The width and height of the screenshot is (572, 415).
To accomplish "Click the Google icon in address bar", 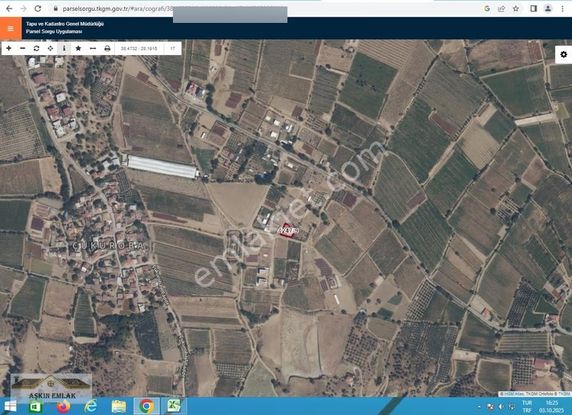I will (487, 8).
